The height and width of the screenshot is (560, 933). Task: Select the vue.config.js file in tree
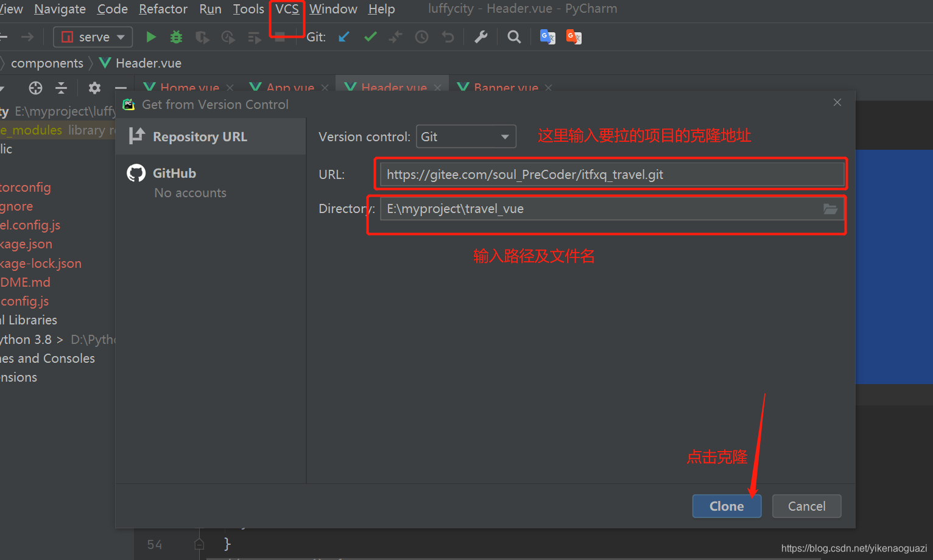[24, 301]
